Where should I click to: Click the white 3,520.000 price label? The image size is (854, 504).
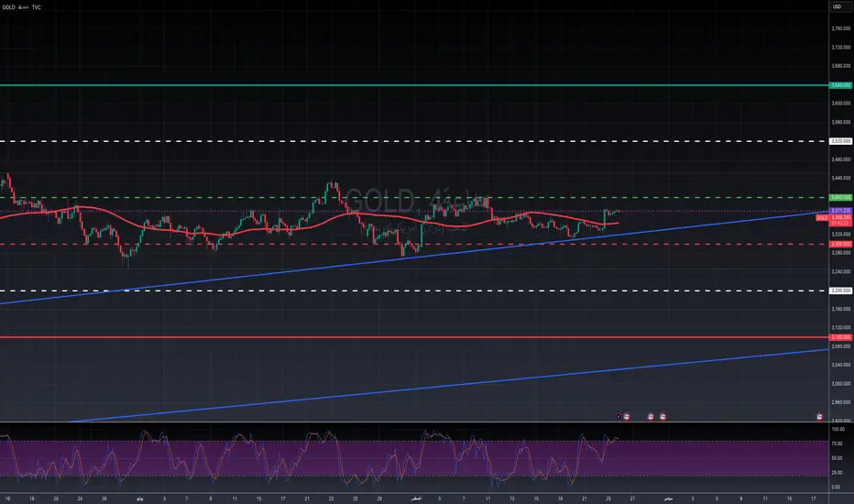pos(840,141)
